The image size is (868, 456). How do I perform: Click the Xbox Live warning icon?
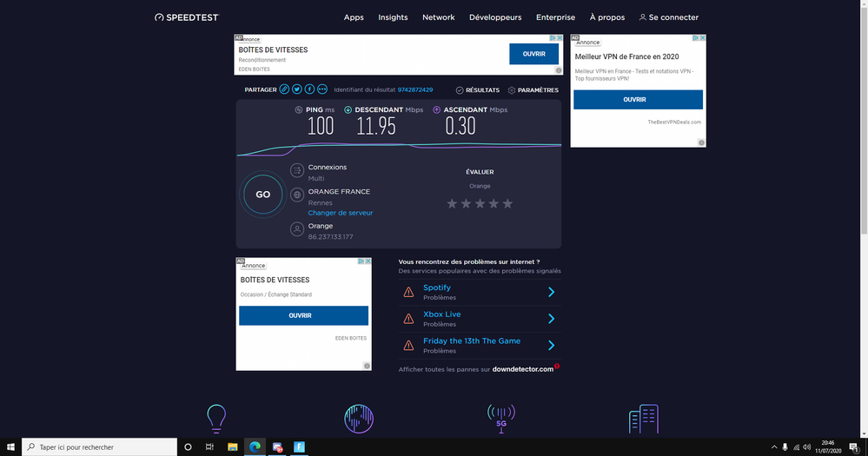coord(408,319)
